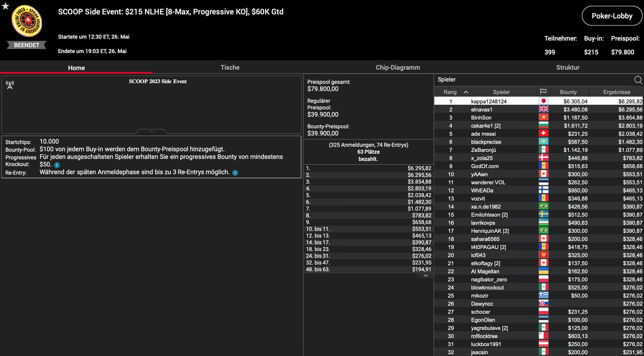Select player nagibator_zero in the list

pos(538,279)
